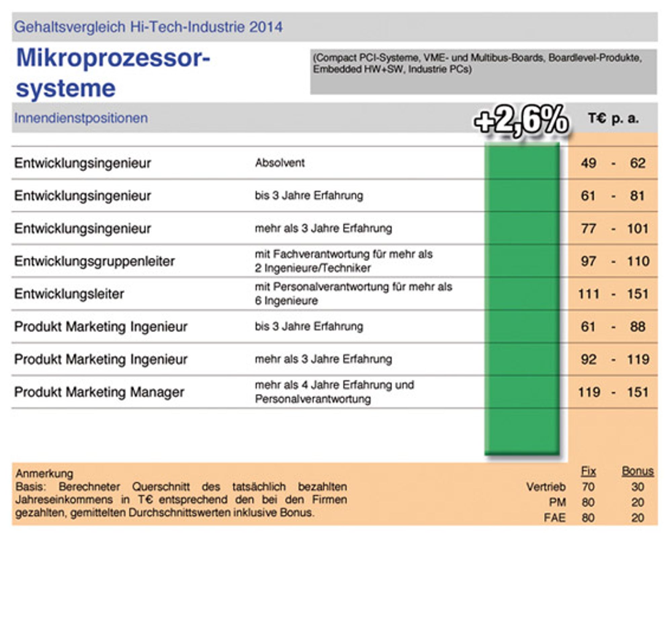Click the 'PM' row label

coord(558,502)
